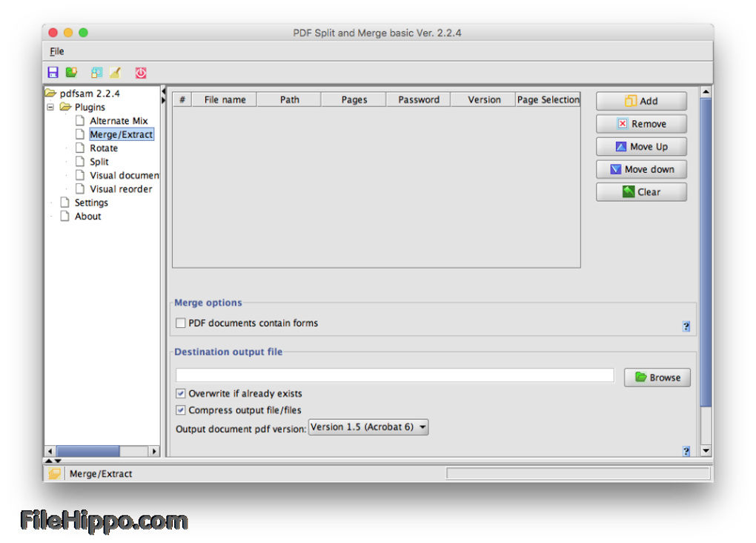Click the Save log toolbar icon
Image resolution: width=756 pixels, height=543 pixels.
(96, 73)
